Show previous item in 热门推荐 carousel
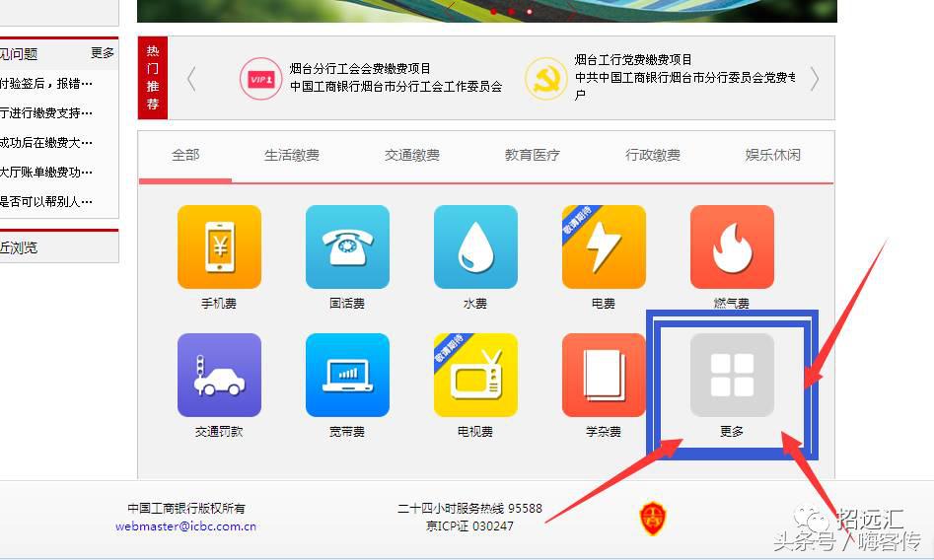934x560 pixels. [x=191, y=79]
